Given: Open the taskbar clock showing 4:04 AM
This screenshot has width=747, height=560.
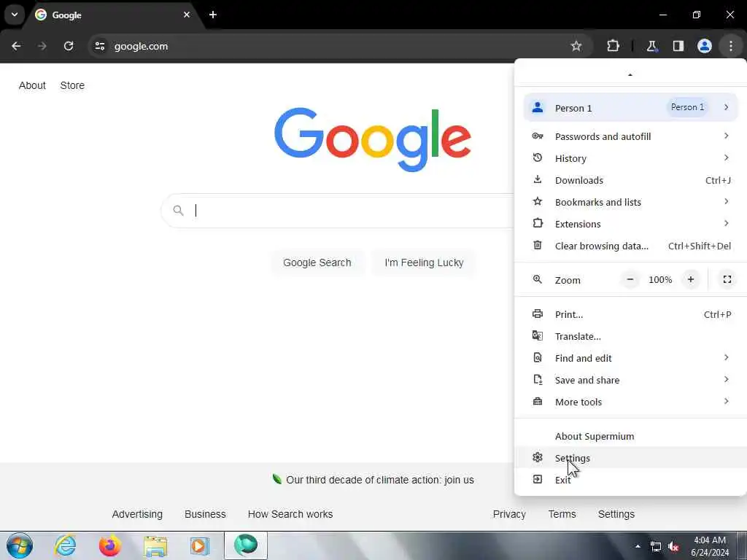Looking at the screenshot, I should point(710,546).
